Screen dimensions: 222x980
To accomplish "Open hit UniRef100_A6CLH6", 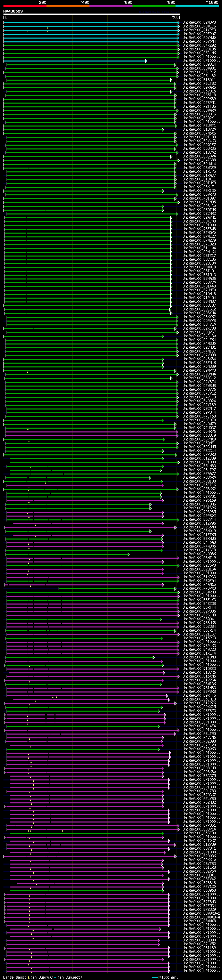I will pyautogui.click(x=199, y=53).
